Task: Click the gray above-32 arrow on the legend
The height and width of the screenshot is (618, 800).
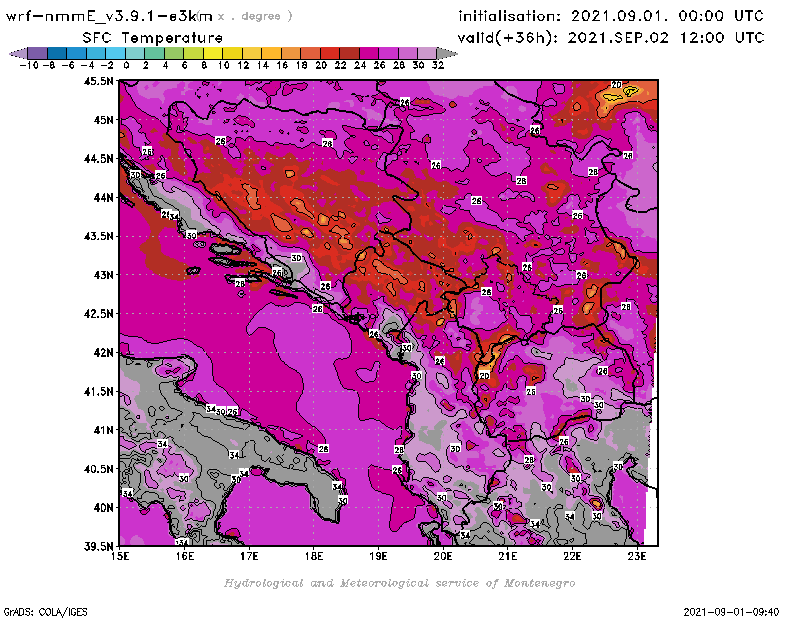Action: [x=447, y=53]
